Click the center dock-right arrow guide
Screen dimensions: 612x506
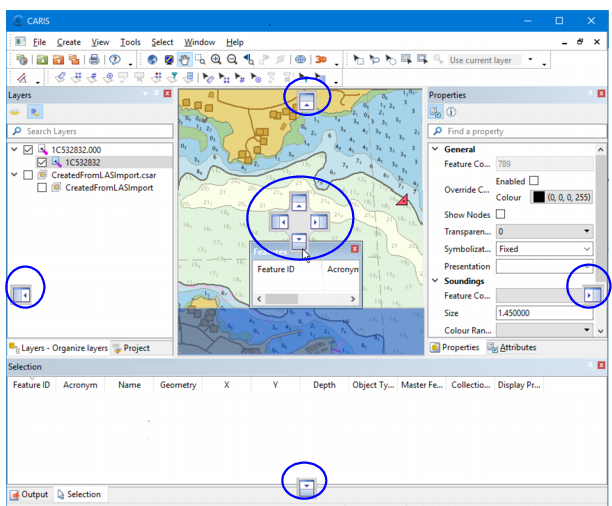(x=318, y=221)
